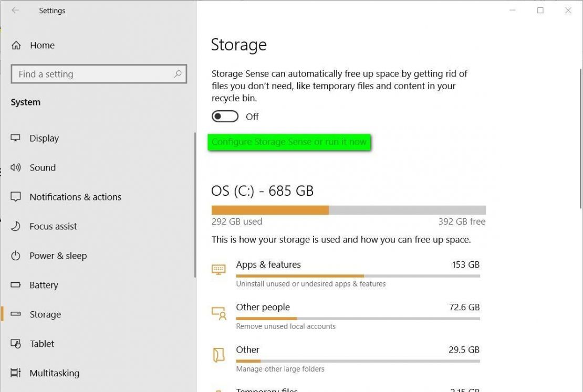
Task: Open Configure Storage Sense or run it now
Action: click(x=289, y=142)
